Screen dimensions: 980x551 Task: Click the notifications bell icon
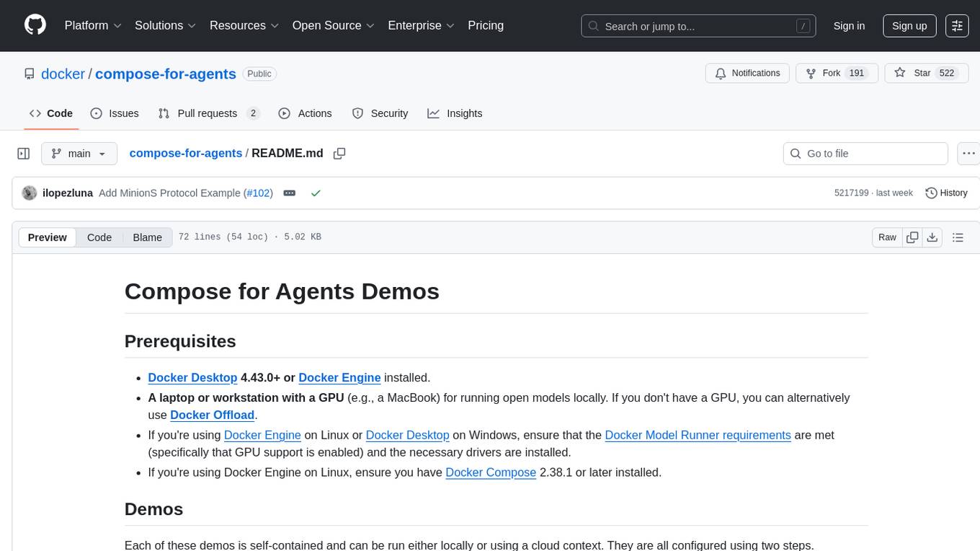[721, 74]
